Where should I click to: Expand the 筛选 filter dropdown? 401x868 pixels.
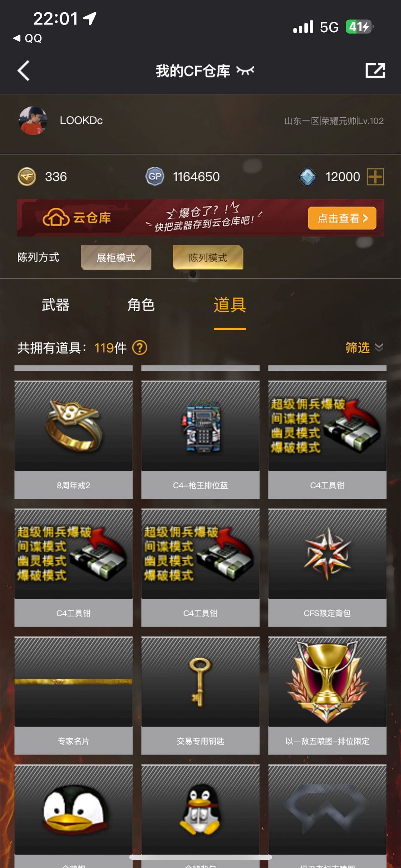pos(364,348)
